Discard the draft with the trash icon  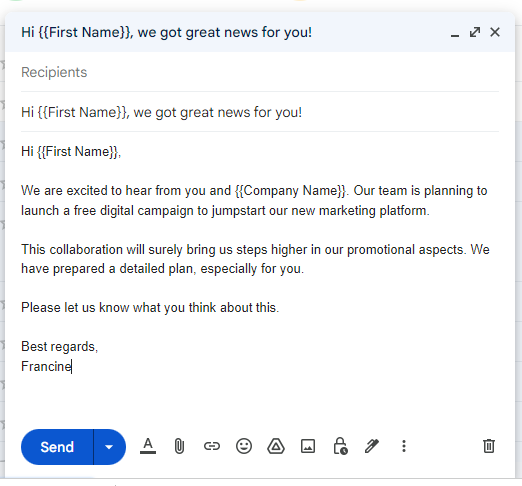[x=489, y=446]
